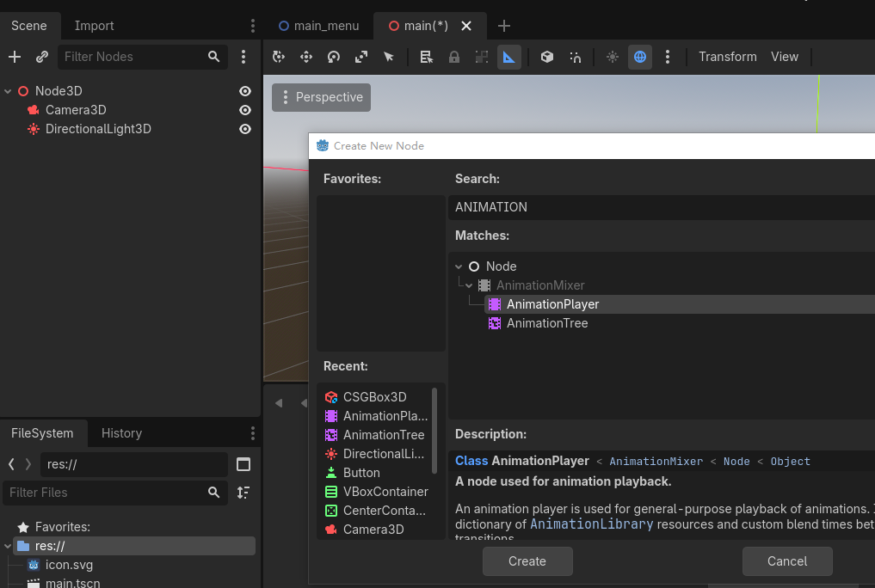Instantiate child scene via link icon
Image resolution: width=875 pixels, height=588 pixels.
coord(42,57)
